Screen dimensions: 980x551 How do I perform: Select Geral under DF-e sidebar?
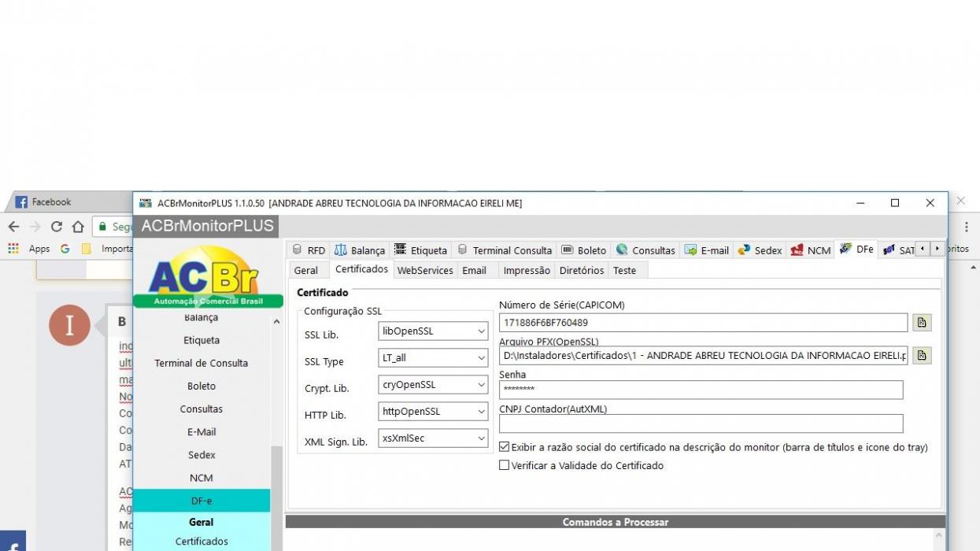tap(202, 522)
